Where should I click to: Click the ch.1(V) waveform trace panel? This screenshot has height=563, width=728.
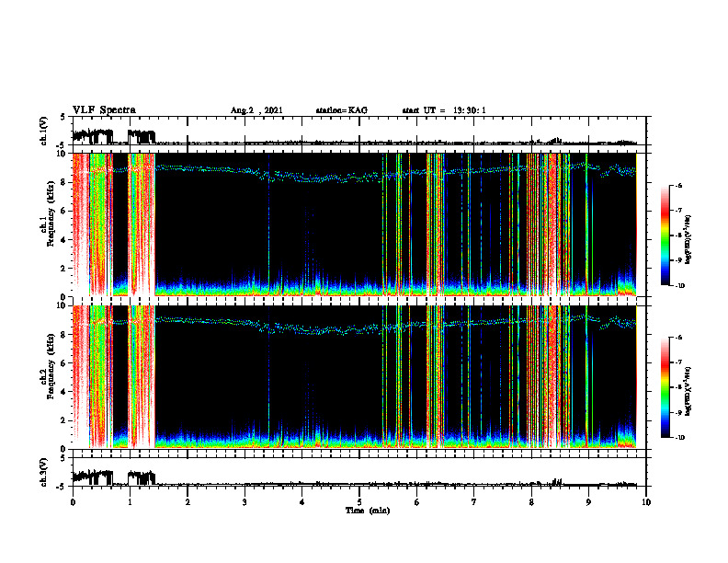359,131
